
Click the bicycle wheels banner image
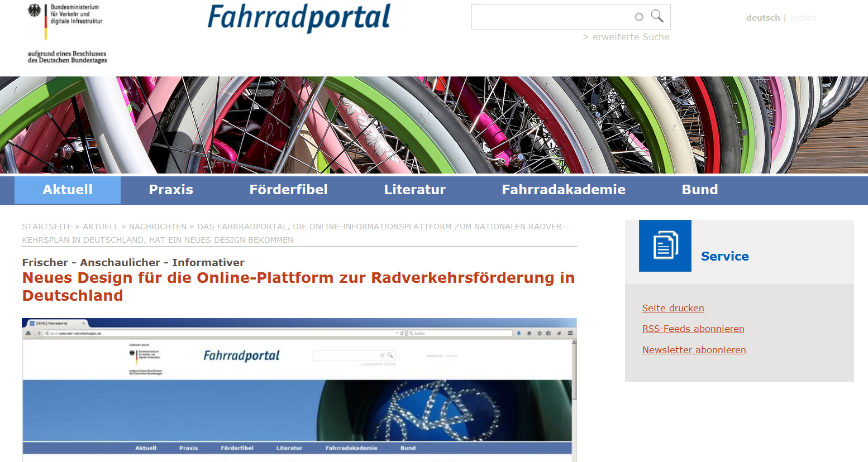434,125
